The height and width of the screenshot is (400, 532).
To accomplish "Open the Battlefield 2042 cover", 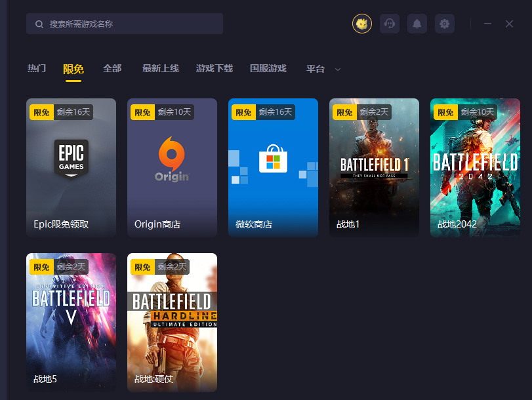I will point(475,168).
